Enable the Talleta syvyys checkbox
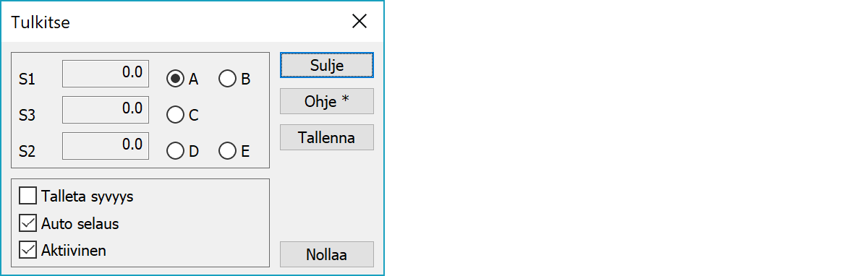The width and height of the screenshot is (868, 276). [x=76, y=196]
